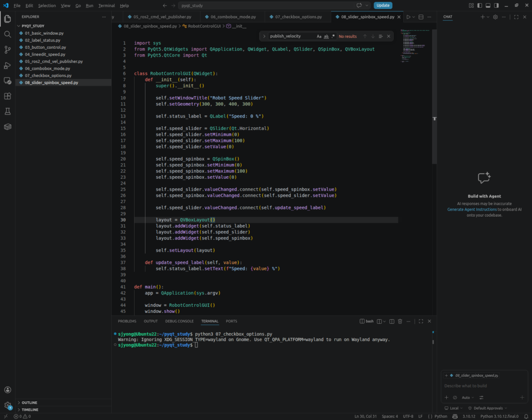Switch to 07_checkbox_options.py tab
532x420 pixels.
(x=298, y=17)
